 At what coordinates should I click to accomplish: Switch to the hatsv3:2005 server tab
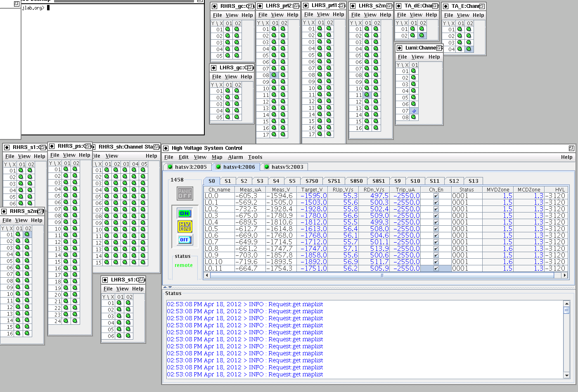[187, 167]
